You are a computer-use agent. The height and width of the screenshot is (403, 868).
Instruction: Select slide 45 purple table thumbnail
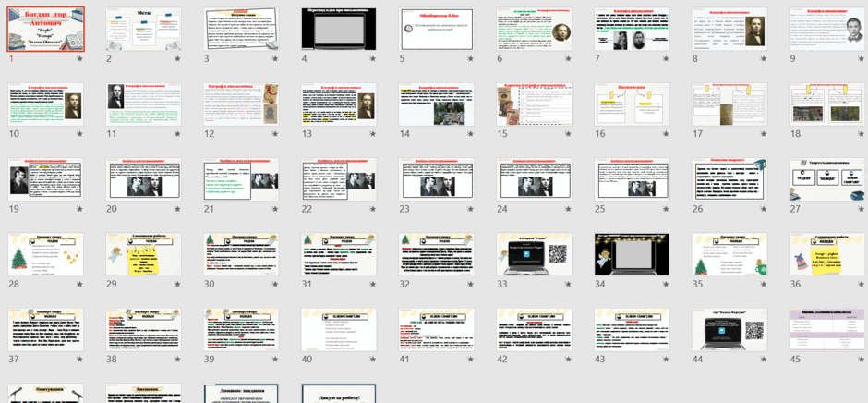(x=827, y=330)
